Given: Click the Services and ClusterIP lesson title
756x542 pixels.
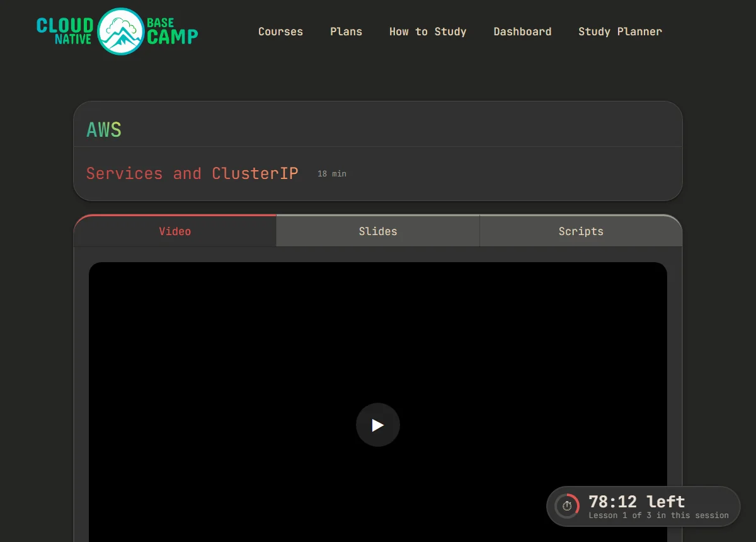Looking at the screenshot, I should pyautogui.click(x=192, y=173).
